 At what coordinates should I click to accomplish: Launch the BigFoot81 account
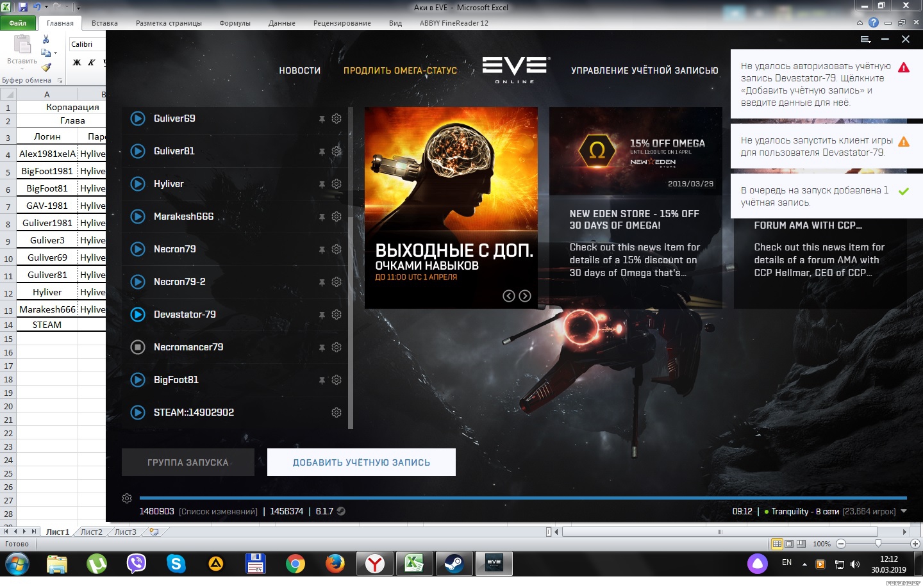[x=138, y=380]
